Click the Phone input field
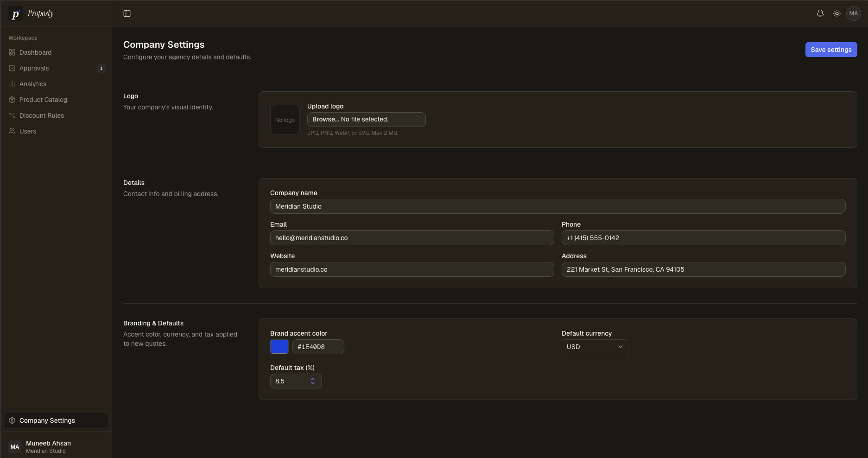Viewport: 868px width, 458px height. (x=703, y=238)
